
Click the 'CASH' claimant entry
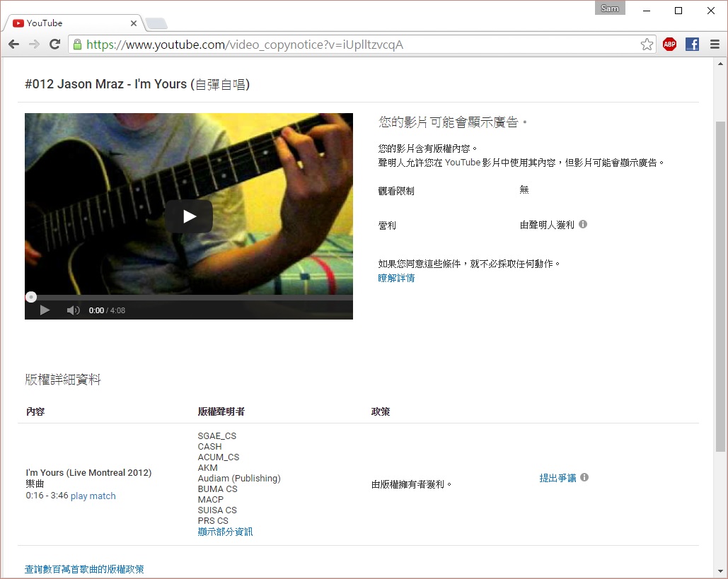point(210,447)
